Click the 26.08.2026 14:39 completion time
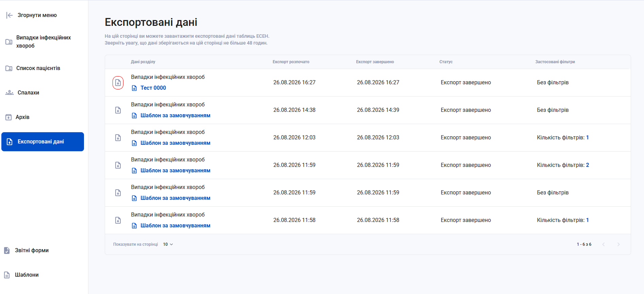This screenshot has height=294, width=644. pos(378,110)
